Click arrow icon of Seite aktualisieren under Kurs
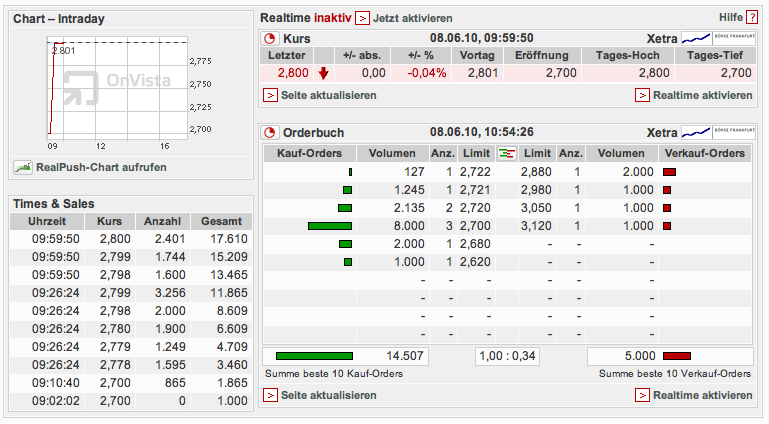This screenshot has height=424, width=769. [x=270, y=95]
